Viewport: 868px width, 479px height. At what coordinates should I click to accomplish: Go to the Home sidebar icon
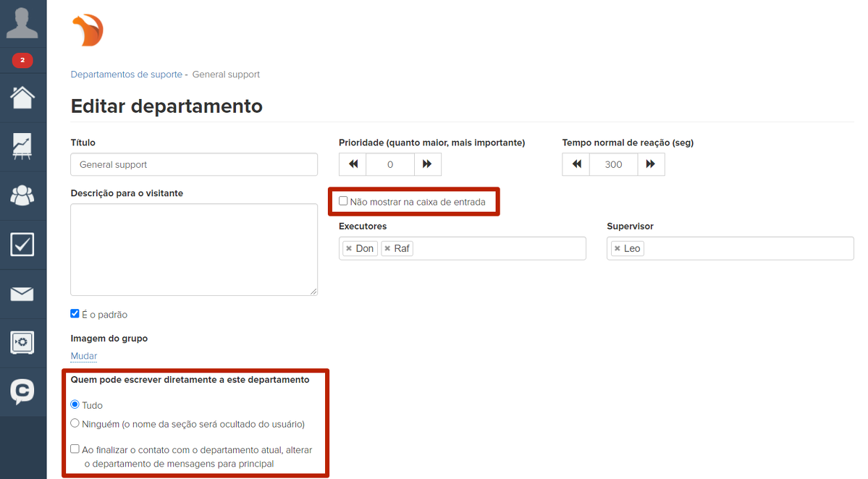coord(22,97)
